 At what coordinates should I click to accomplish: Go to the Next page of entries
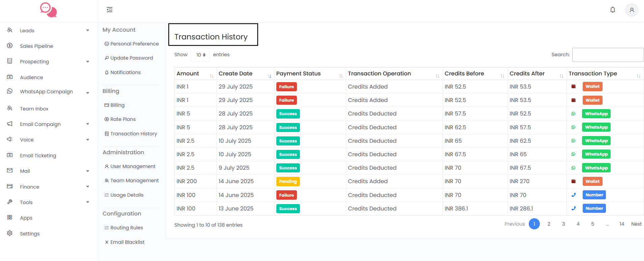636,224
